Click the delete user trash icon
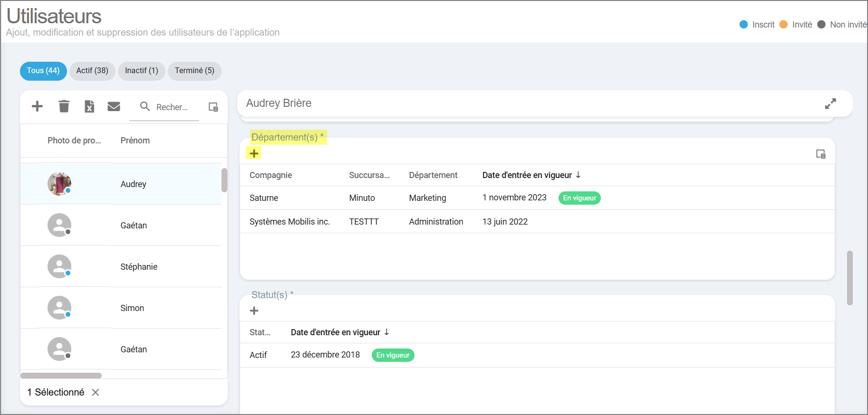Screen dimensions: 868x415 click(x=64, y=106)
